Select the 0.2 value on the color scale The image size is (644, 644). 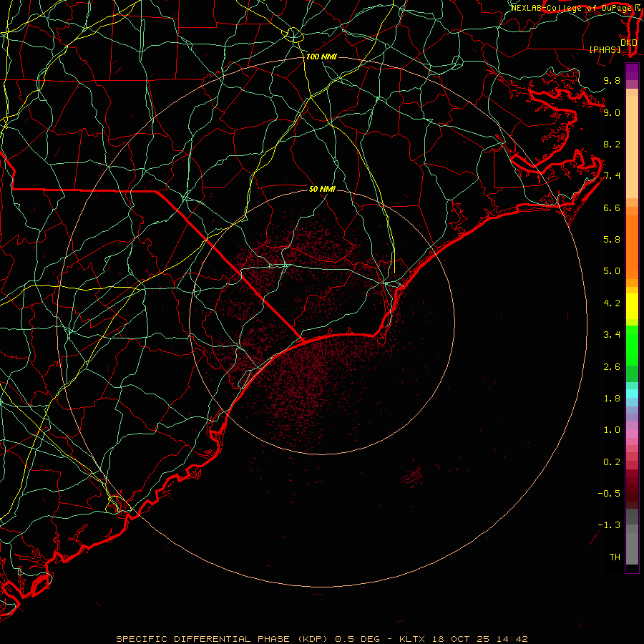612,462
